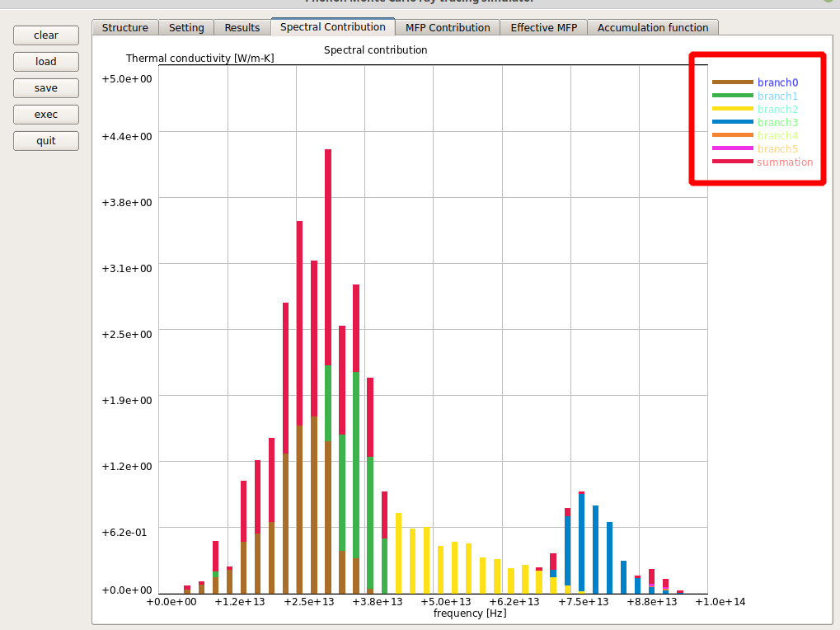Click the +0.0e+00 y-axis value
This screenshot has height=630, width=840.
click(x=127, y=590)
